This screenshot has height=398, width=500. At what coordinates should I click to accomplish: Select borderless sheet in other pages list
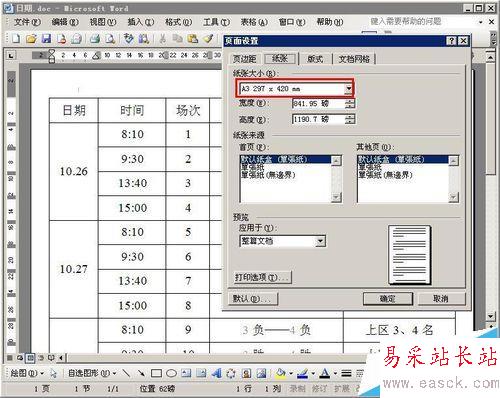(x=403, y=175)
